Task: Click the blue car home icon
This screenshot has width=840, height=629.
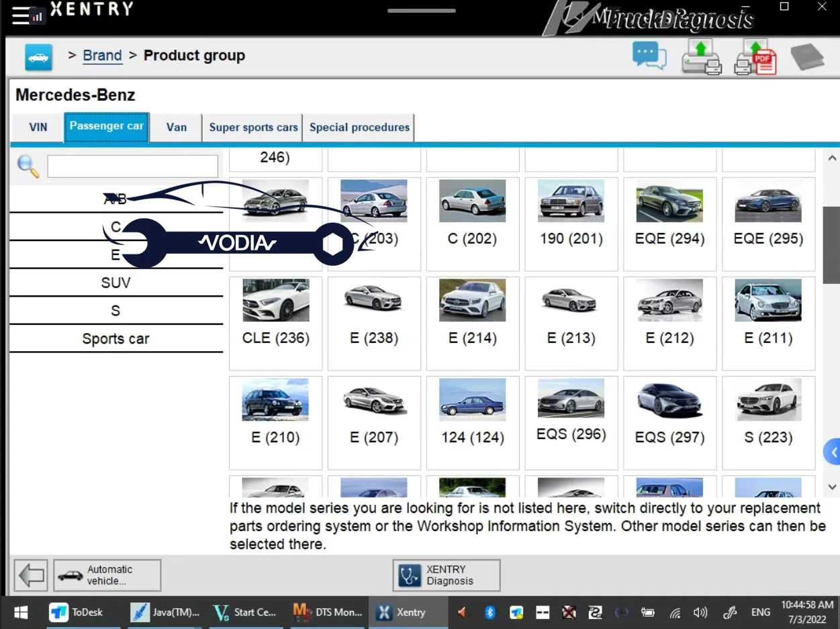Action: click(x=38, y=57)
